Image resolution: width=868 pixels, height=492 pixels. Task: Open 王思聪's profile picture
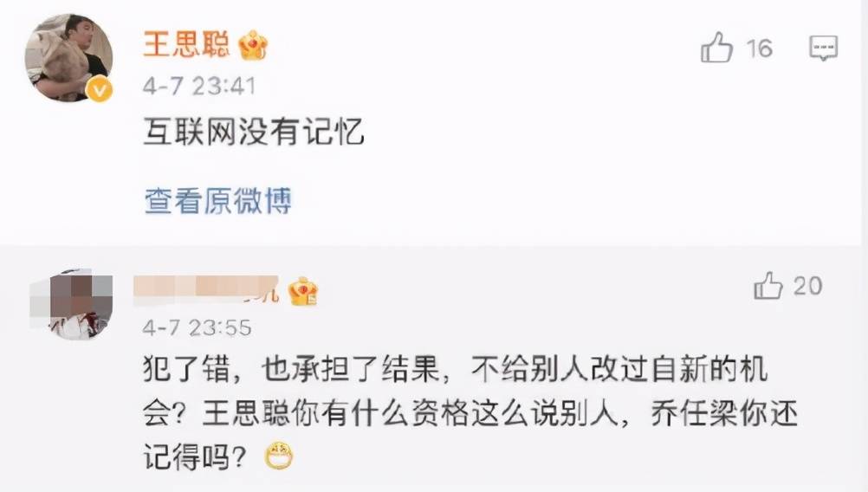[x=68, y=57]
